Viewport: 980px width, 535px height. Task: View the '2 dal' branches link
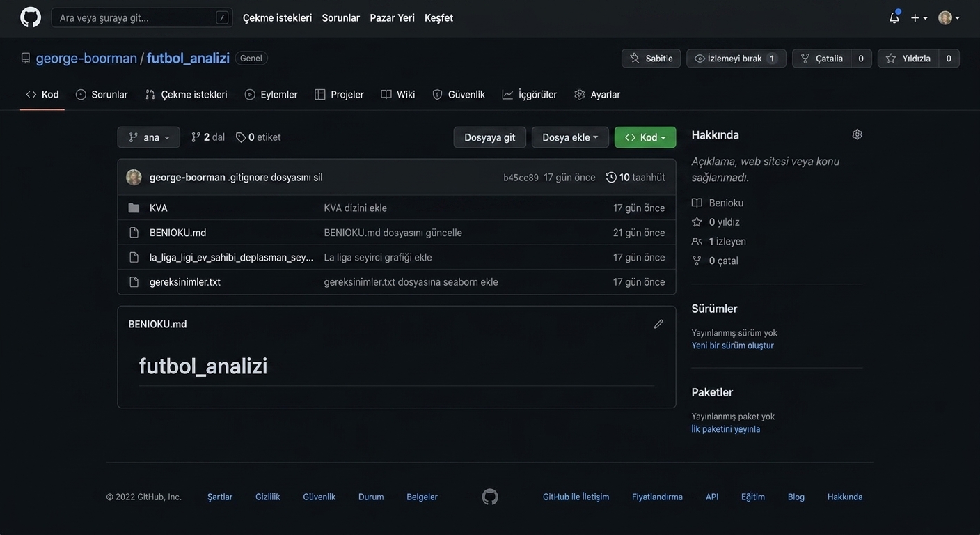[208, 137]
